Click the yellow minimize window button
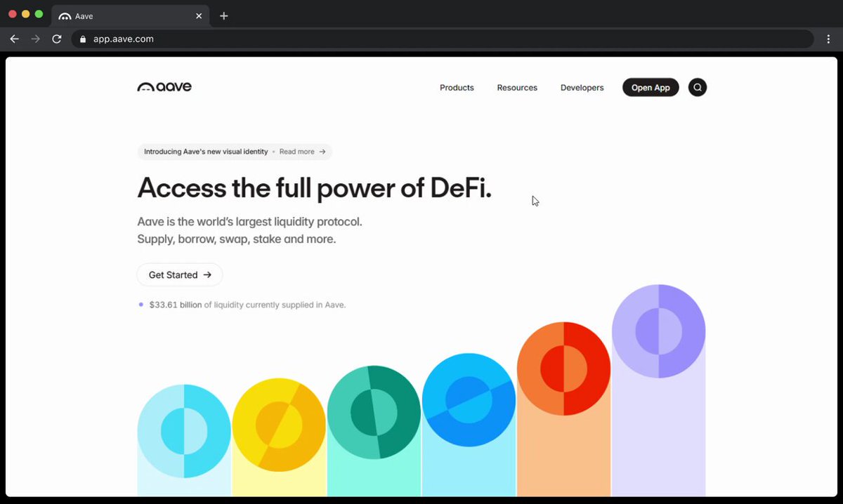Screen dimensions: 843x504 [x=26, y=14]
